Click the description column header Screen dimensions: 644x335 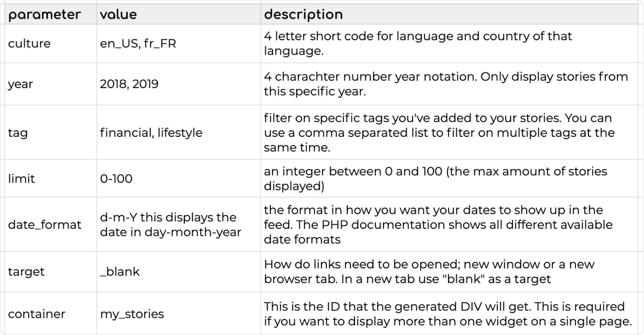click(x=449, y=14)
